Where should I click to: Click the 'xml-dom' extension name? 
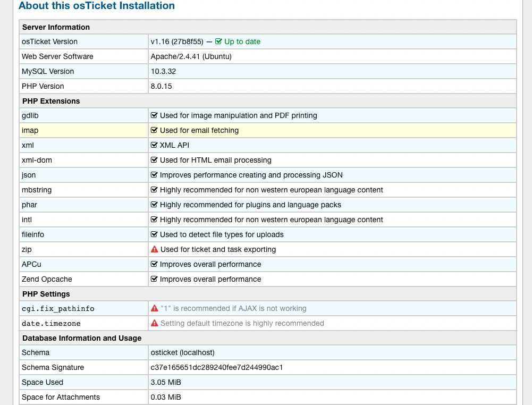pyautogui.click(x=37, y=161)
